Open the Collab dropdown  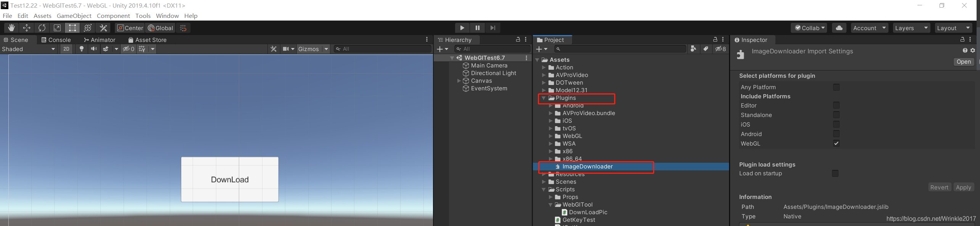point(809,28)
